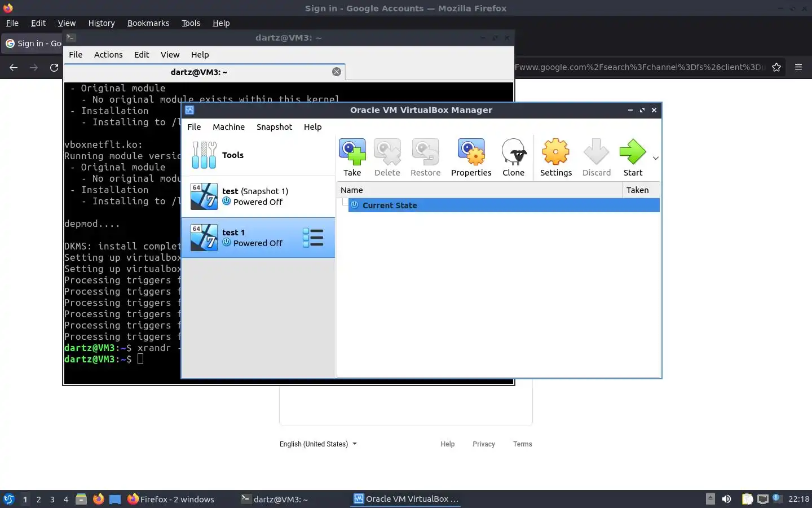Reload the page in Firefox

[54, 67]
